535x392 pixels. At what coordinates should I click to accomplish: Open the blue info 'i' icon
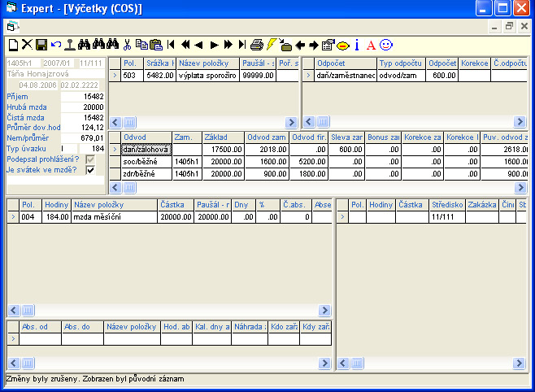pyautogui.click(x=357, y=45)
